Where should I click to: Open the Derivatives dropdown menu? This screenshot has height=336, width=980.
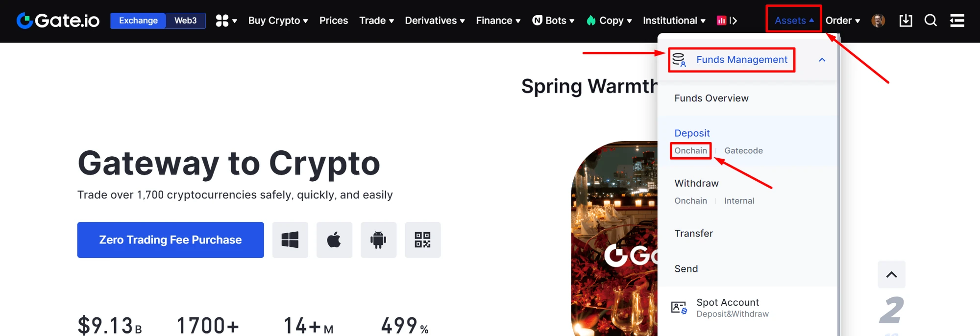click(x=435, y=21)
